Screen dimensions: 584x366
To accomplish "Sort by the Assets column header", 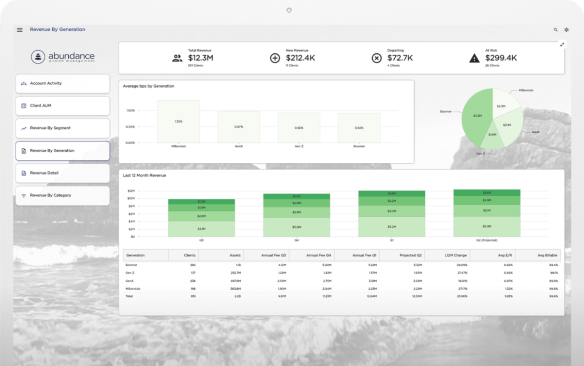I will point(221,255).
